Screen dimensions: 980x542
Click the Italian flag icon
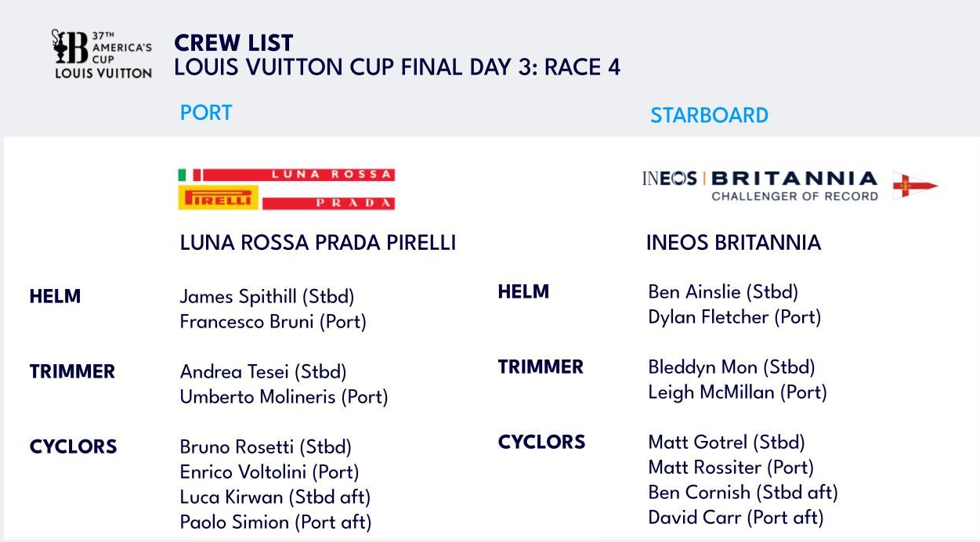[190, 175]
